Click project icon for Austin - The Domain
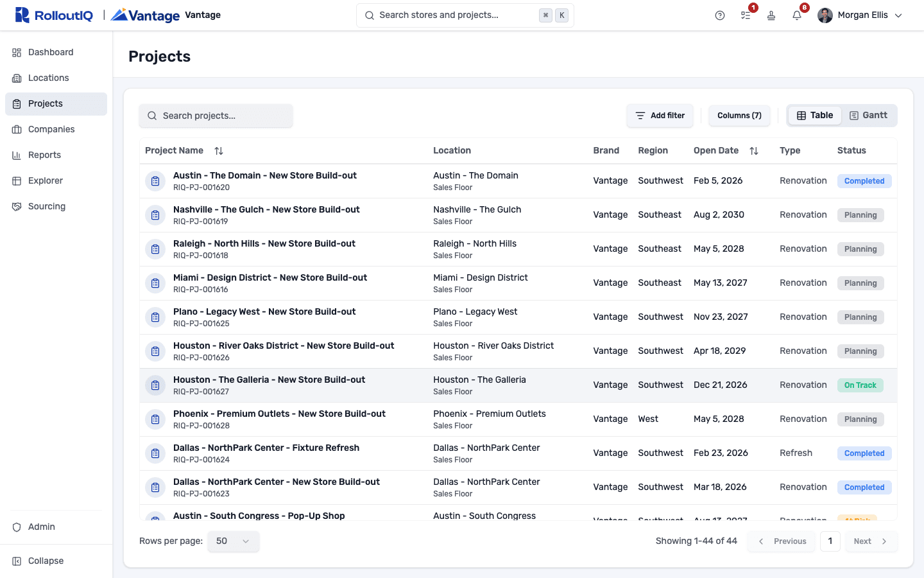Screen dimensions: 924x578 coord(155,181)
